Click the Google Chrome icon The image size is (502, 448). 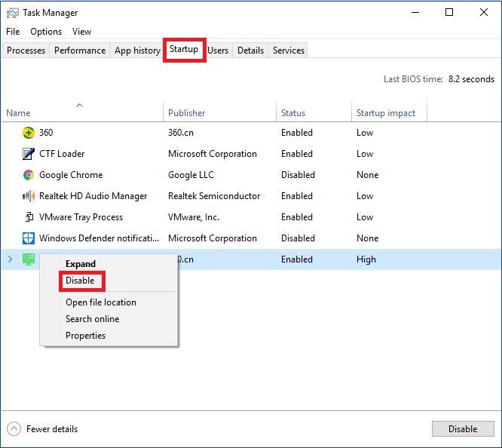pyautogui.click(x=29, y=175)
